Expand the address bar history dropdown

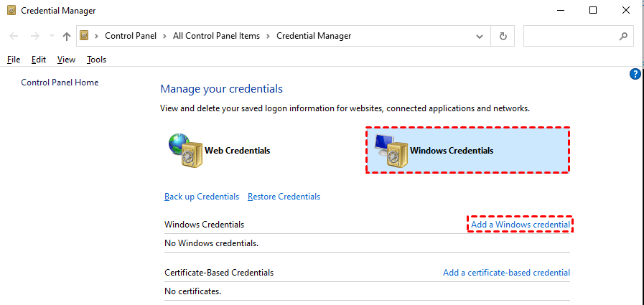point(480,36)
